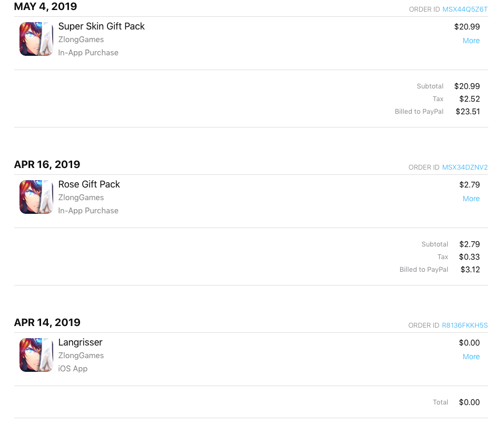This screenshot has width=504, height=424.
Task: Open order ID R8136FKKH5S
Action: coord(465,326)
